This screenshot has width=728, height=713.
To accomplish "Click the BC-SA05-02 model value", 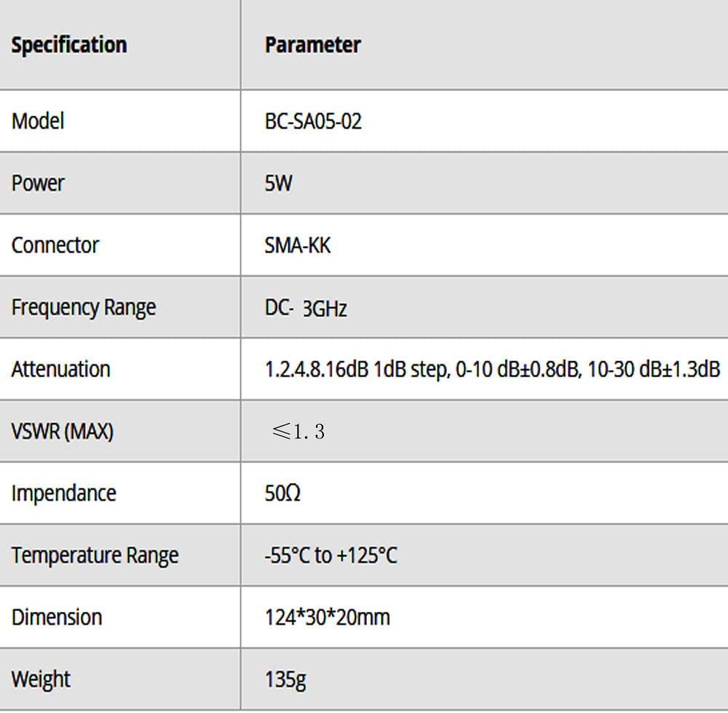I will pos(313,121).
